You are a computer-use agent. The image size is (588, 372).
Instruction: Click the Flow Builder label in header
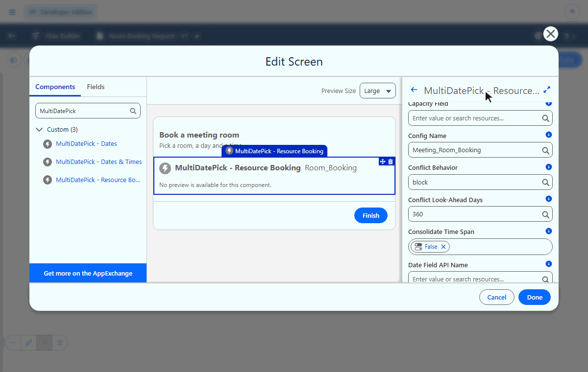tap(63, 36)
